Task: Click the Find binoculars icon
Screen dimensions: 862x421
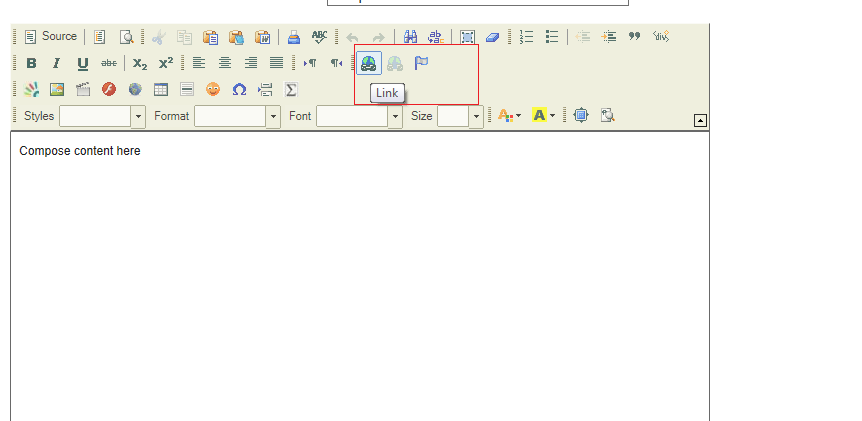Action: coord(410,37)
